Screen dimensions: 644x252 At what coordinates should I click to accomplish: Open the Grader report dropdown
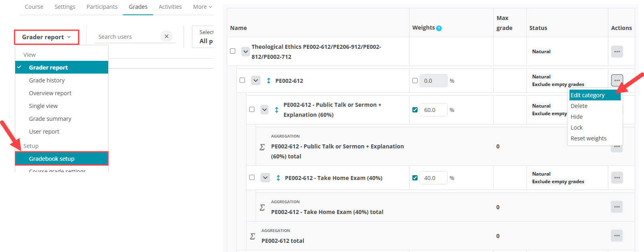click(x=46, y=37)
